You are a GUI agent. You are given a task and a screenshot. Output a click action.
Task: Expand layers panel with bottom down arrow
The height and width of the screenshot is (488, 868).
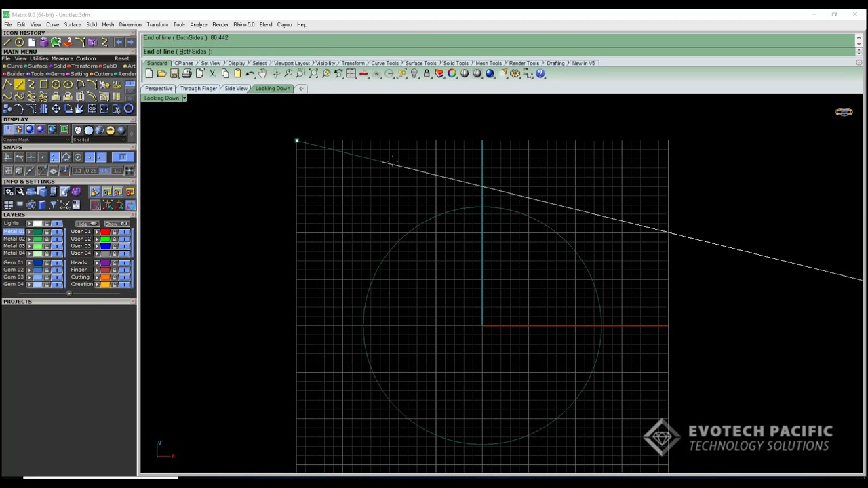pos(69,293)
